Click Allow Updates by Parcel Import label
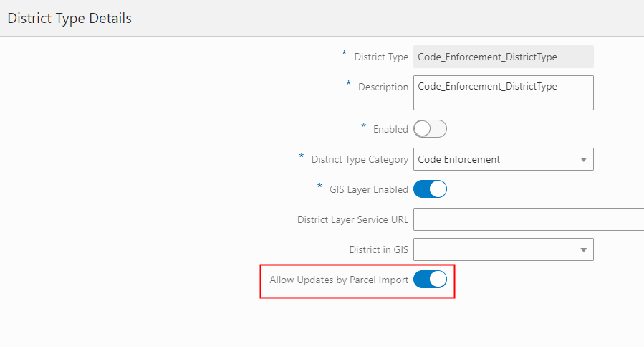This screenshot has width=644, height=347. (339, 280)
